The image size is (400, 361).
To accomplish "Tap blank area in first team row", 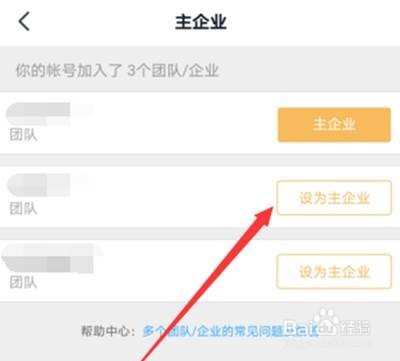I will click(183, 123).
